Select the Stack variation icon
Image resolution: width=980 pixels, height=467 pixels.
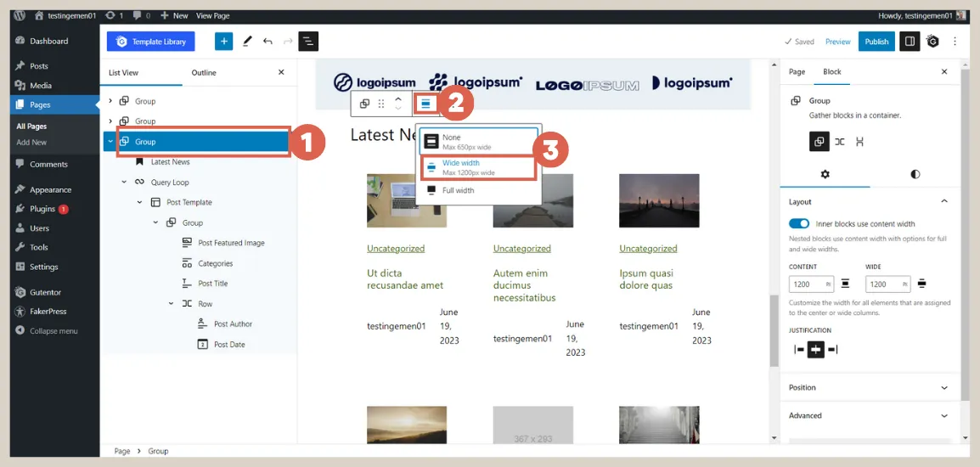859,141
